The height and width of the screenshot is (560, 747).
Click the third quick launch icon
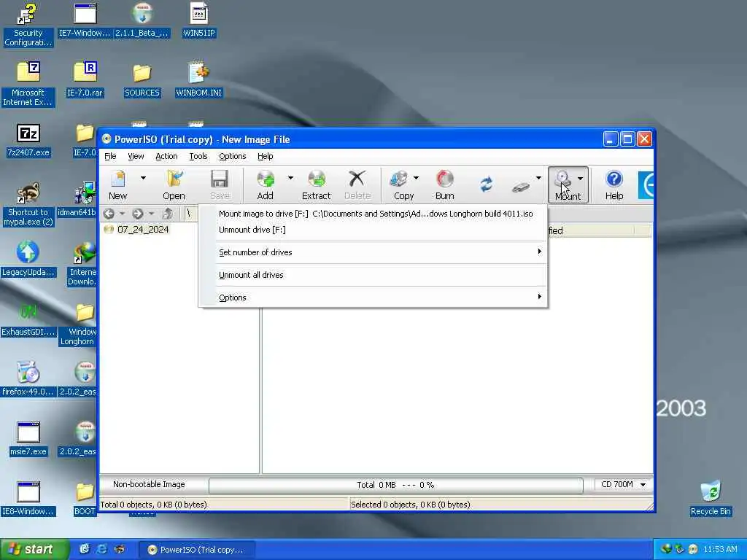coord(119,549)
